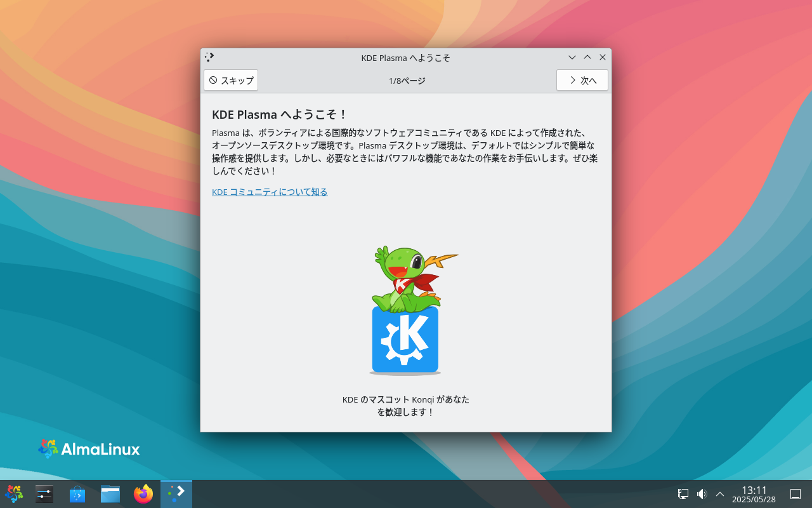
Task: Click the 1/8ページ page indicator
Action: [x=407, y=81]
